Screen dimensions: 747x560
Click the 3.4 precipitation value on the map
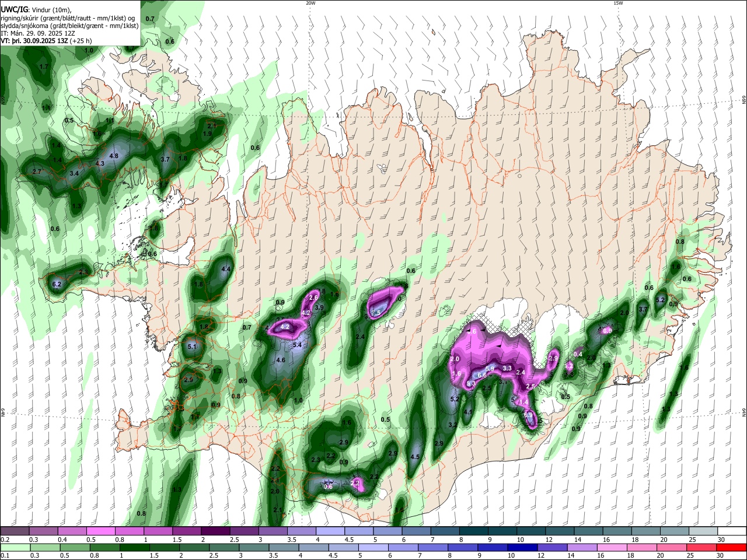[x=74, y=174]
